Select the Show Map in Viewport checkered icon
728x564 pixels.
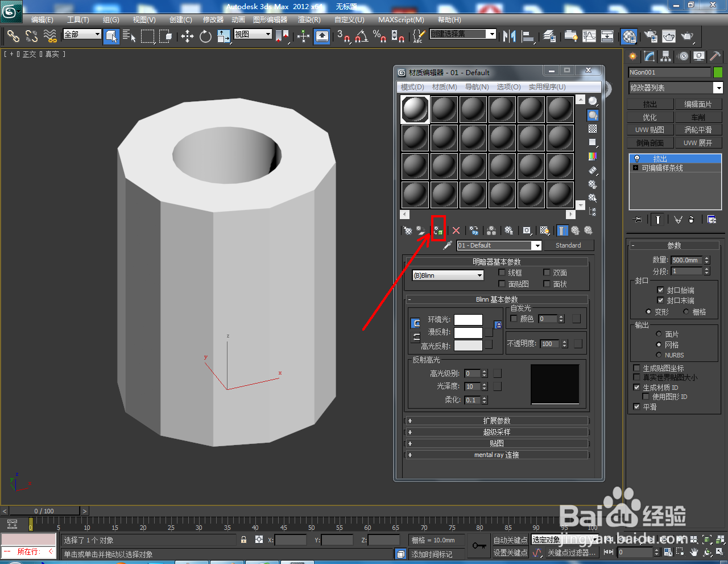click(x=544, y=230)
